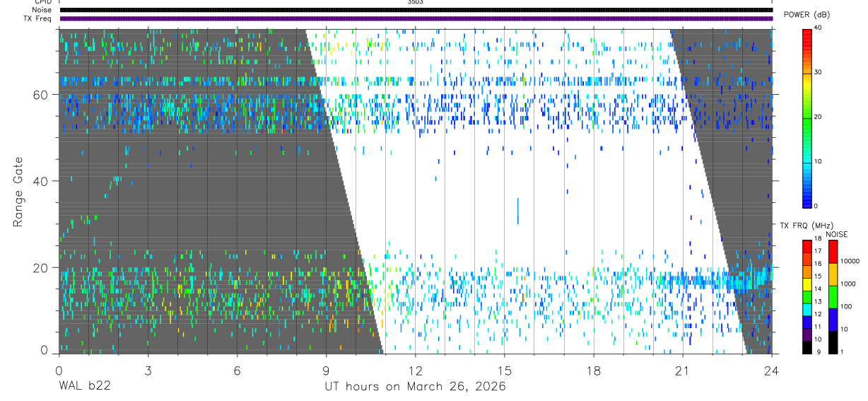Click the 40 tick label on Range Gate axis
This screenshot has height=401, width=868.
tap(42, 181)
